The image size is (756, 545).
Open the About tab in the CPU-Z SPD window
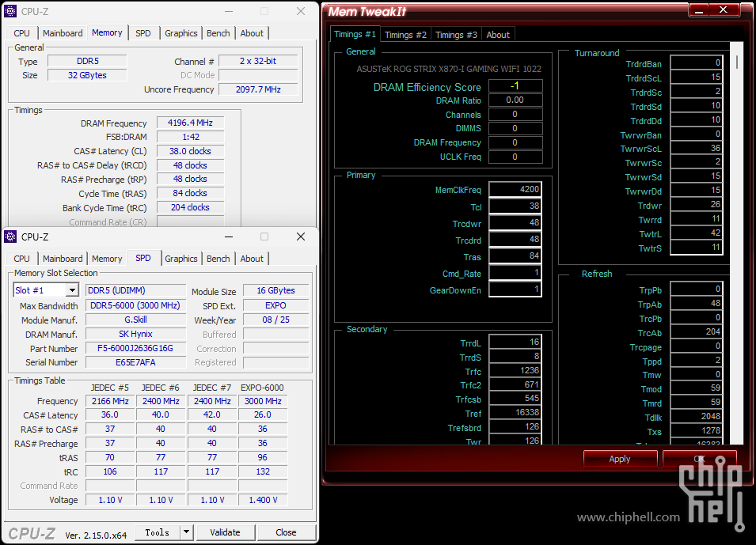point(252,259)
